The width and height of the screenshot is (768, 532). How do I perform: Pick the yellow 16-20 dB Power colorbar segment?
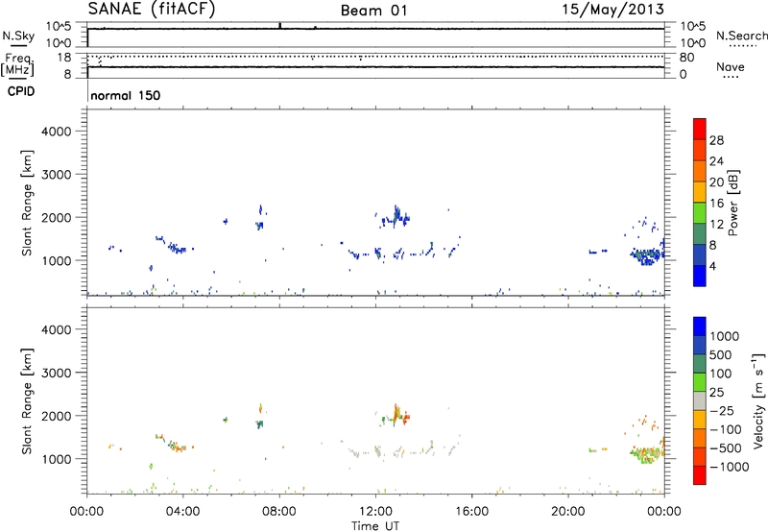tap(700, 191)
